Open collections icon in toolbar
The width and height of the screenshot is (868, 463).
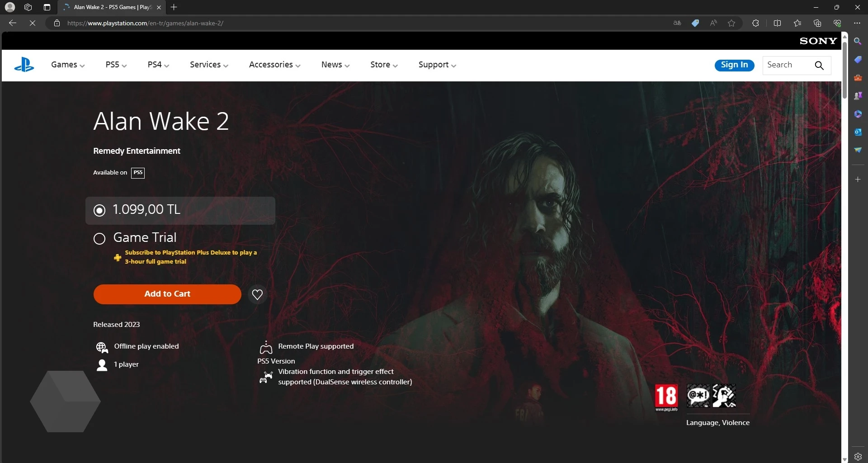click(817, 23)
